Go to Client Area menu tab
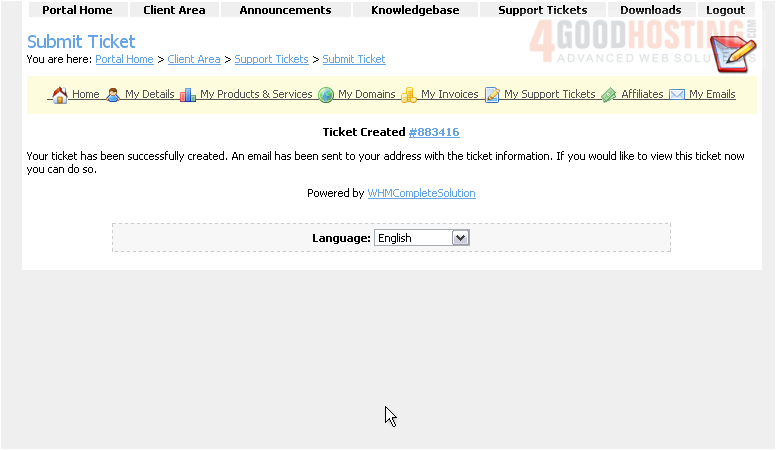 [x=174, y=10]
